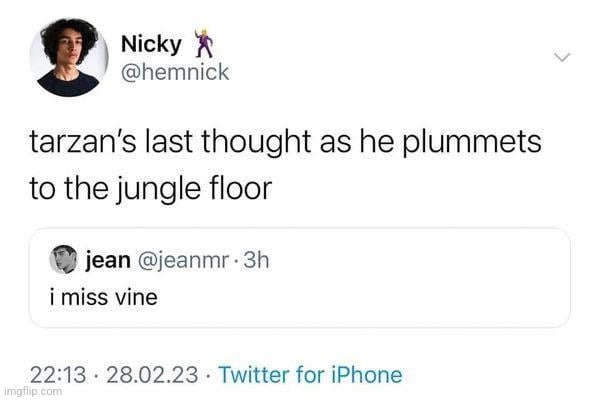Click the jean display name in quote
The height and width of the screenshot is (400, 600).
pyautogui.click(x=108, y=260)
